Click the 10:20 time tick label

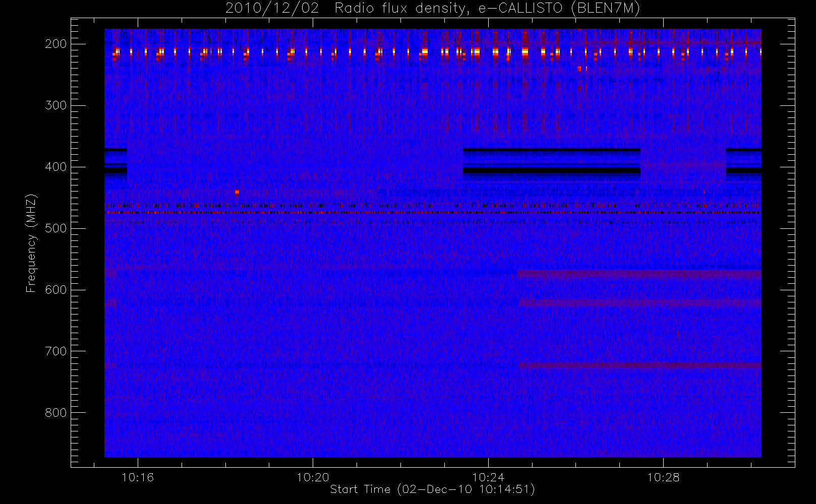pyautogui.click(x=313, y=477)
